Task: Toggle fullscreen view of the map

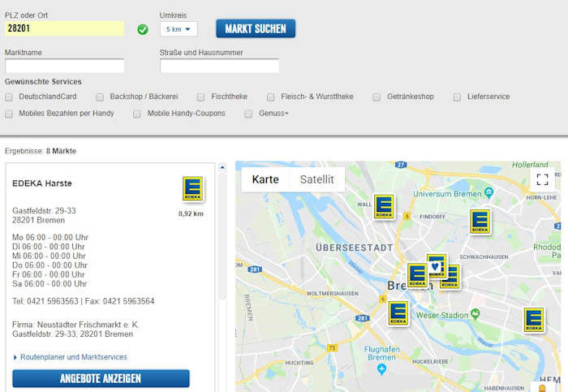Action: pyautogui.click(x=542, y=179)
